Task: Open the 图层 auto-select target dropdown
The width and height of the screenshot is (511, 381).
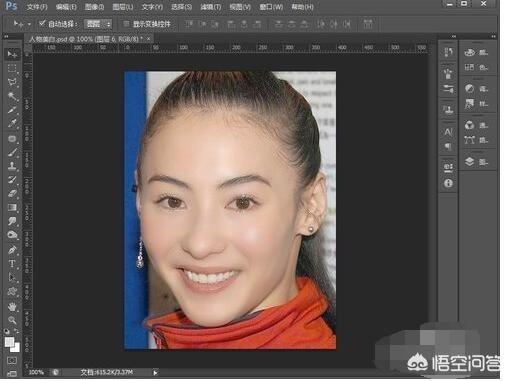Action: (x=98, y=24)
